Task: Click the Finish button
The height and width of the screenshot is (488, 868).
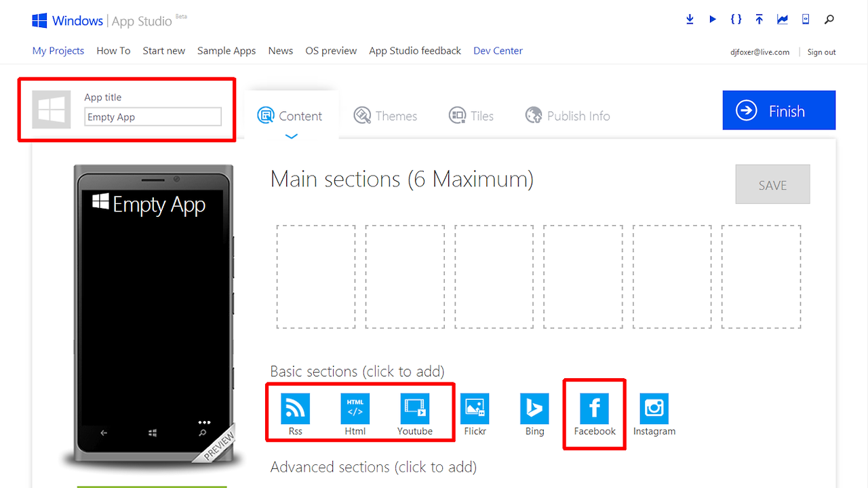Action: pyautogui.click(x=779, y=110)
